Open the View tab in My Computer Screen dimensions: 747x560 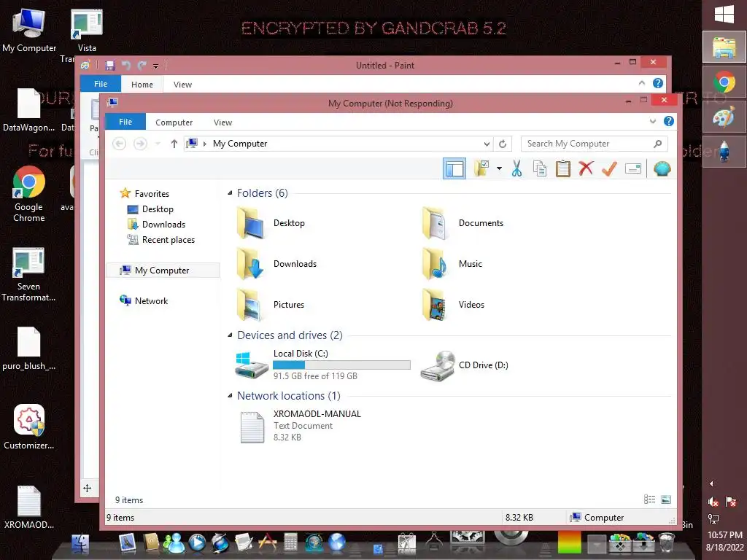click(x=222, y=122)
